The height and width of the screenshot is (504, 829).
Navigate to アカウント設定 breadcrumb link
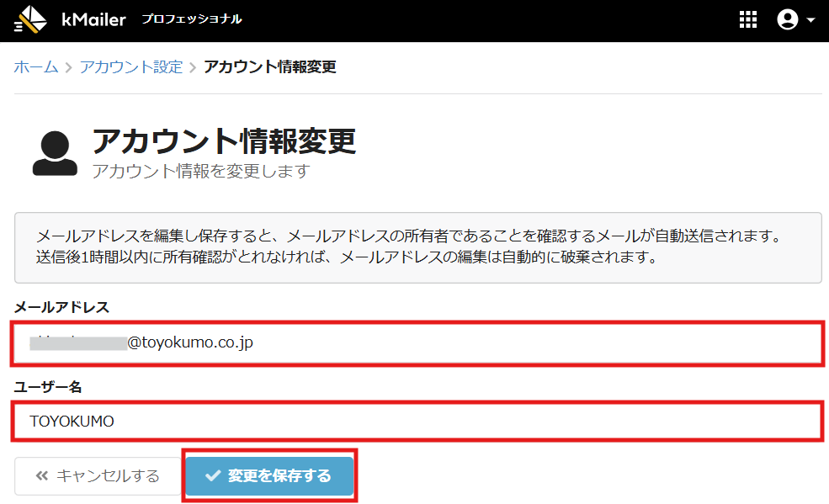(130, 67)
